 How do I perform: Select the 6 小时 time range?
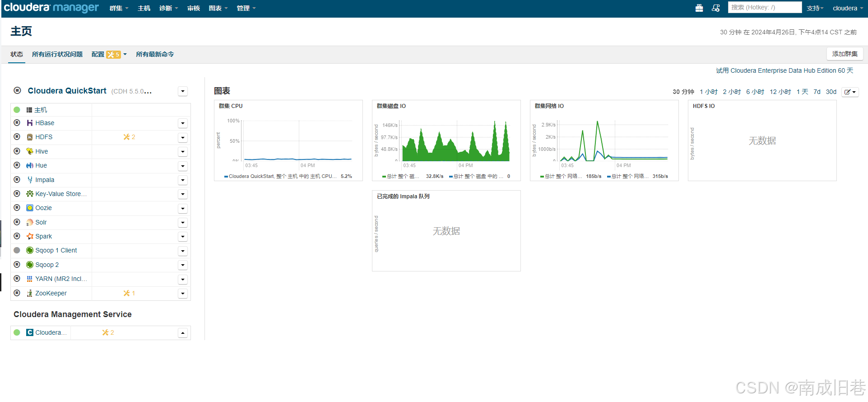pyautogui.click(x=755, y=92)
